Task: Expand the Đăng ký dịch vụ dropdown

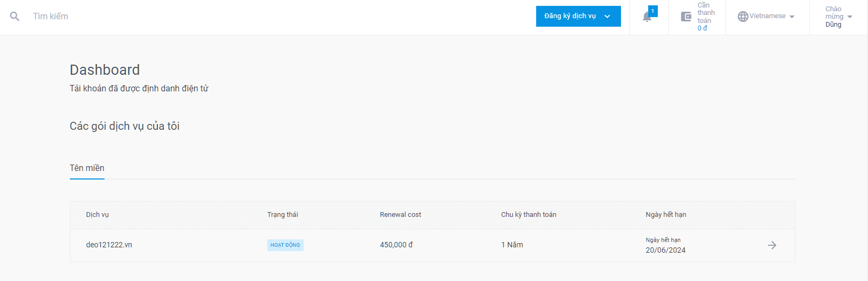Action: (578, 16)
